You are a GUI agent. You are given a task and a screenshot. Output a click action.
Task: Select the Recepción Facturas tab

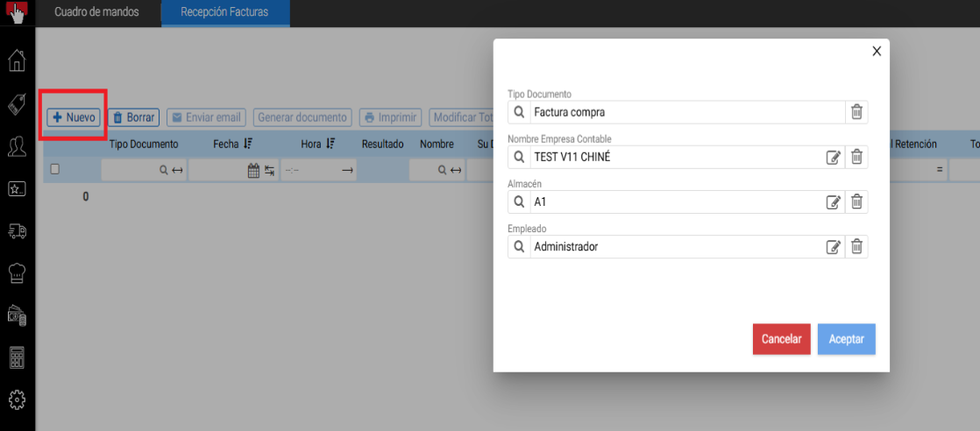(x=224, y=12)
